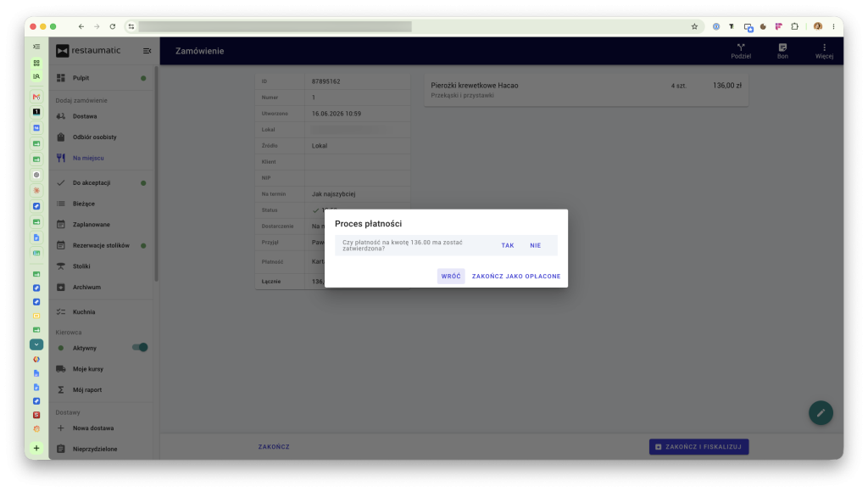Image resolution: width=868 pixels, height=492 pixels.
Task: Click the 136,00 zł item price
Action: click(726, 86)
